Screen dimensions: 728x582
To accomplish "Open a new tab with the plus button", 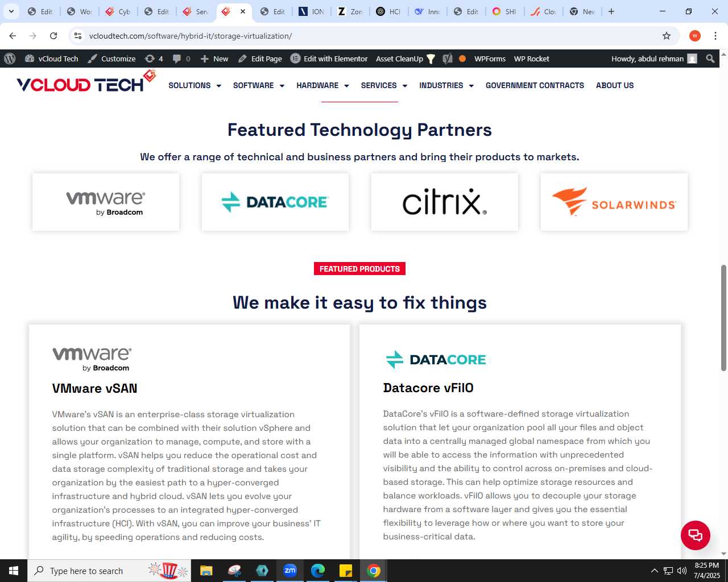I will (x=611, y=11).
